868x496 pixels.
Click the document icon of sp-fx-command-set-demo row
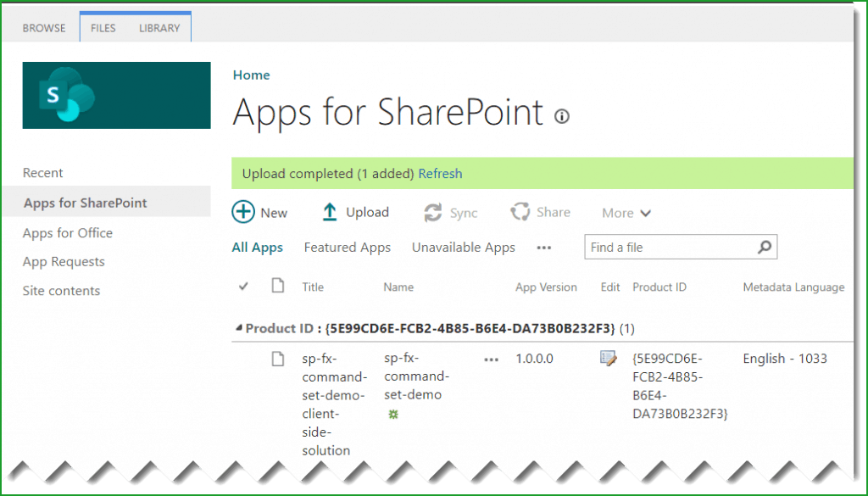pos(278,359)
